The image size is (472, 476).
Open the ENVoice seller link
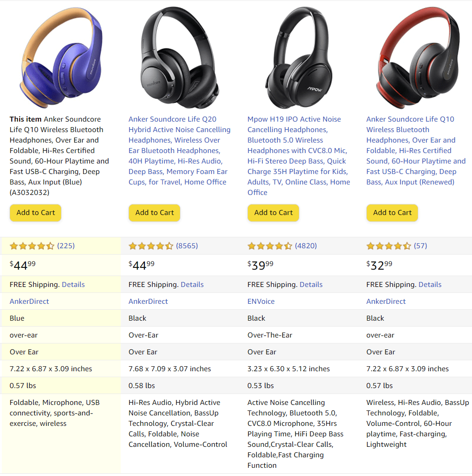tap(261, 302)
